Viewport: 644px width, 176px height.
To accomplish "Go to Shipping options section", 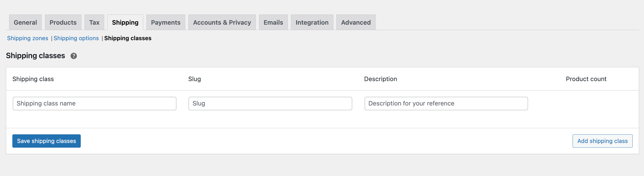I will pos(76,38).
